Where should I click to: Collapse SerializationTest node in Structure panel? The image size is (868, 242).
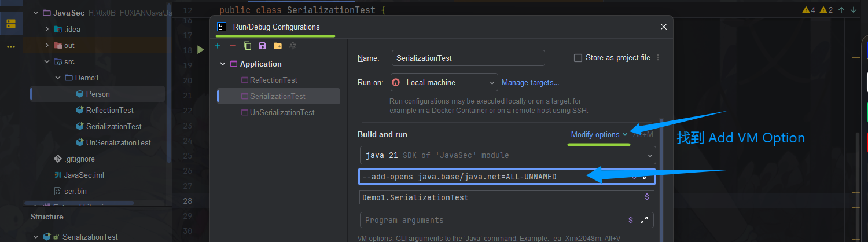click(x=36, y=237)
